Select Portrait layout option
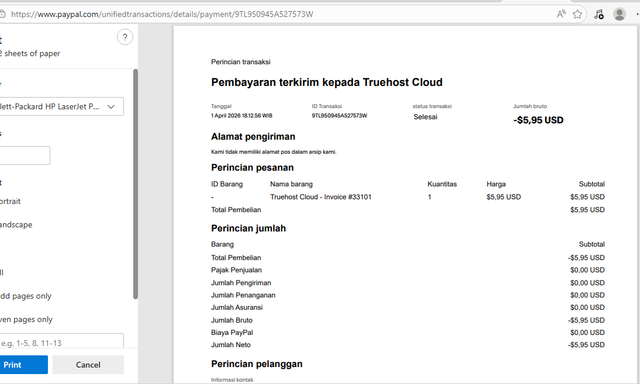Image resolution: width=640 pixels, height=384 pixels. pos(10,201)
